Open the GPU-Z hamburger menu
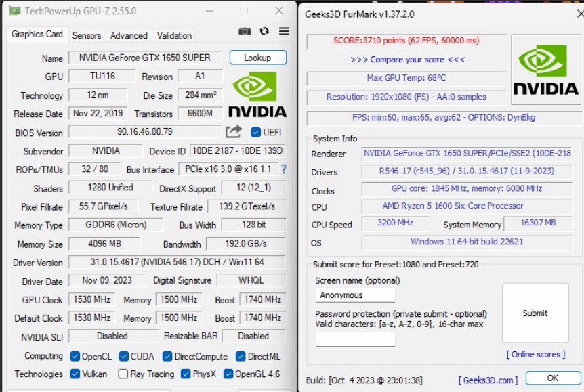This screenshot has height=392, width=584. [284, 31]
